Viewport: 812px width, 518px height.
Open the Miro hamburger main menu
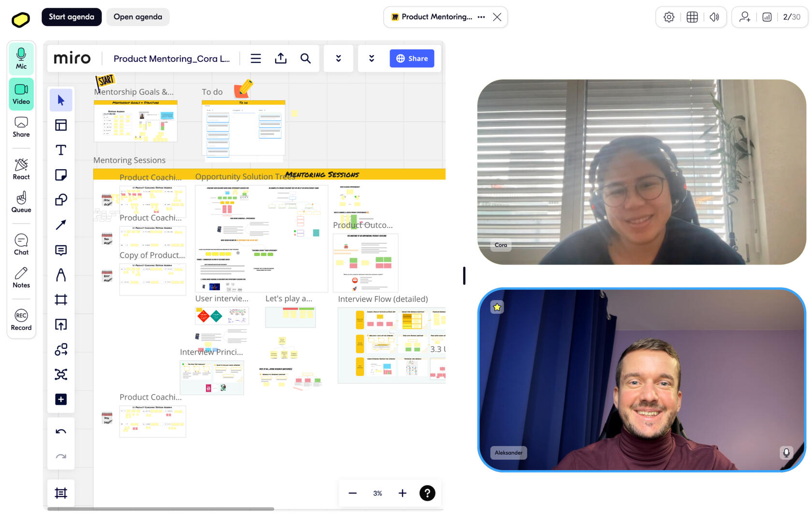click(256, 59)
